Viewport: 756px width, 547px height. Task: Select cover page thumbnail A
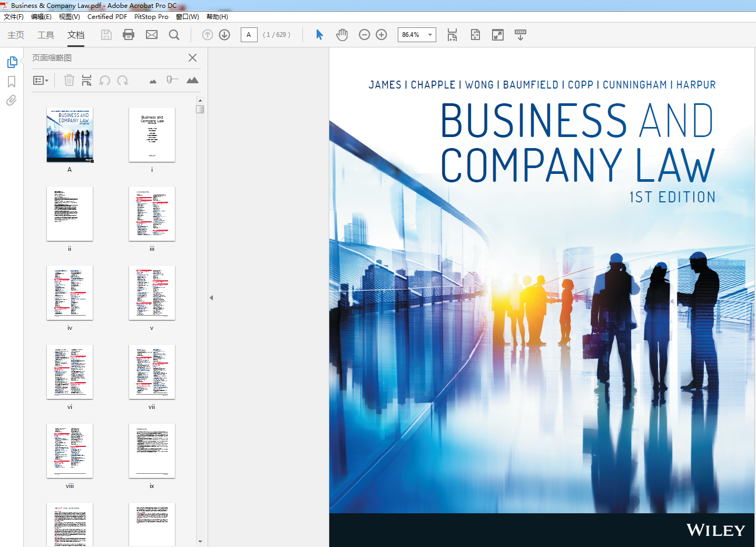[x=70, y=135]
